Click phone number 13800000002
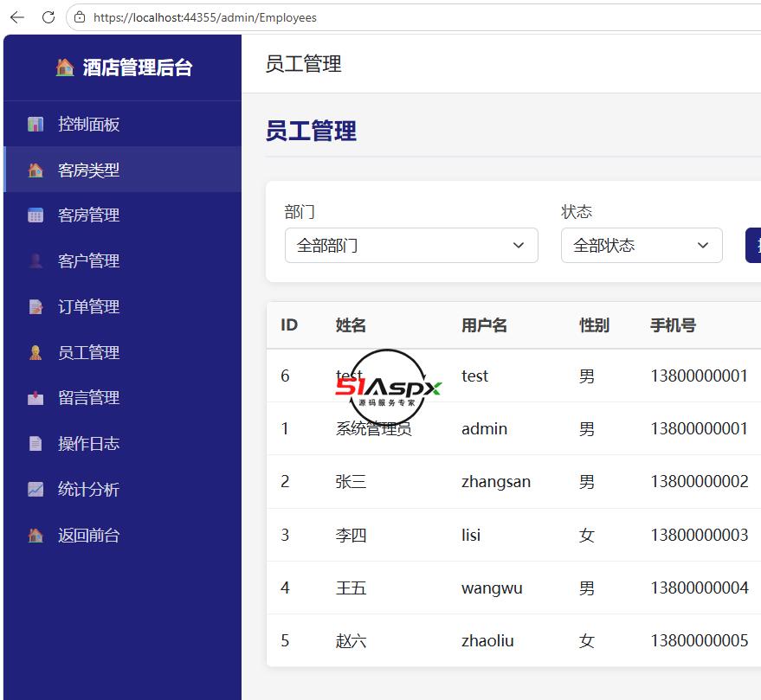 click(x=700, y=482)
